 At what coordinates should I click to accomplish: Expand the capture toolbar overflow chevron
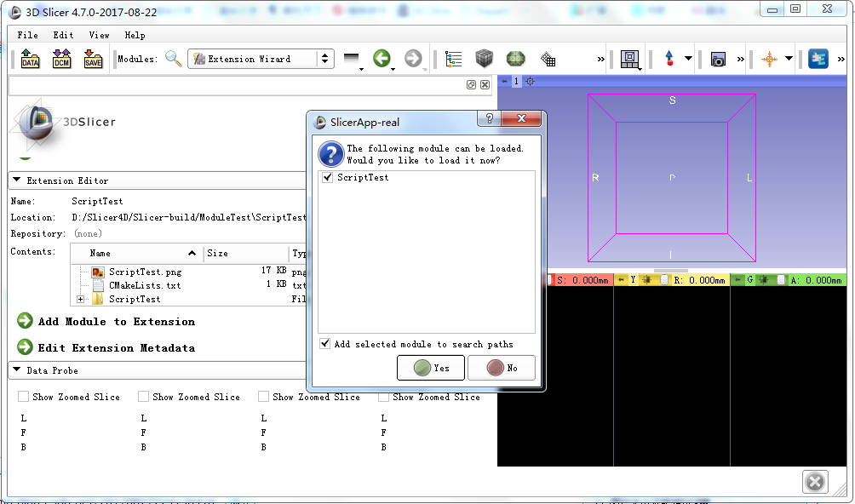[741, 59]
